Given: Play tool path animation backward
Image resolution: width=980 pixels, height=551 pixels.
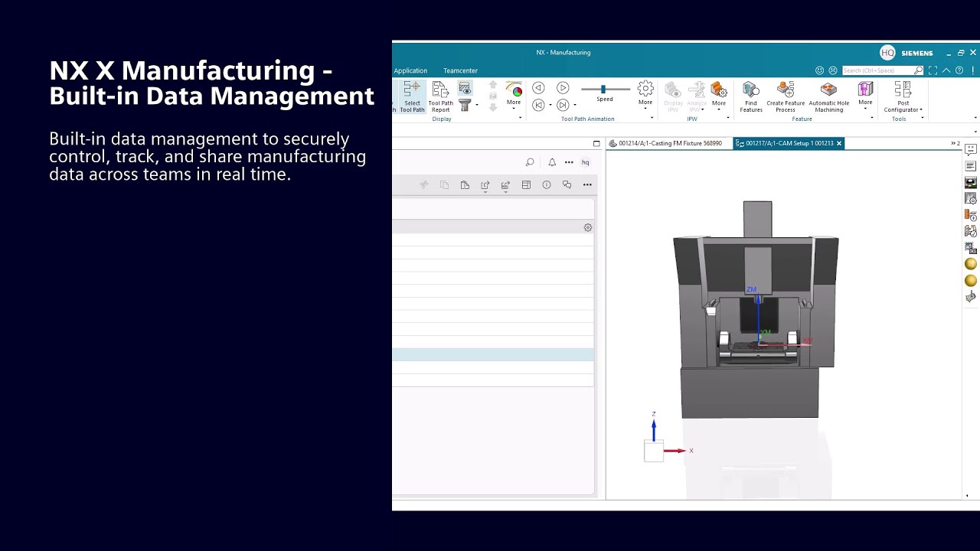Looking at the screenshot, I should [x=538, y=88].
